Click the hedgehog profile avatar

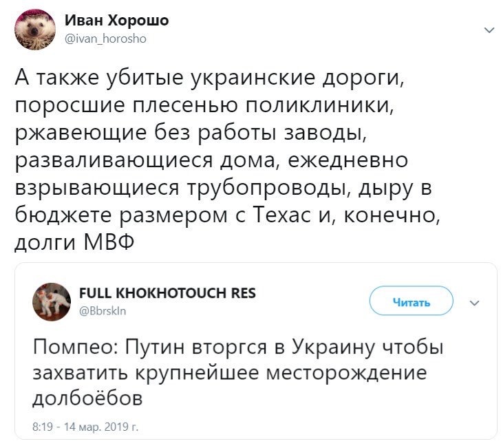(x=34, y=29)
